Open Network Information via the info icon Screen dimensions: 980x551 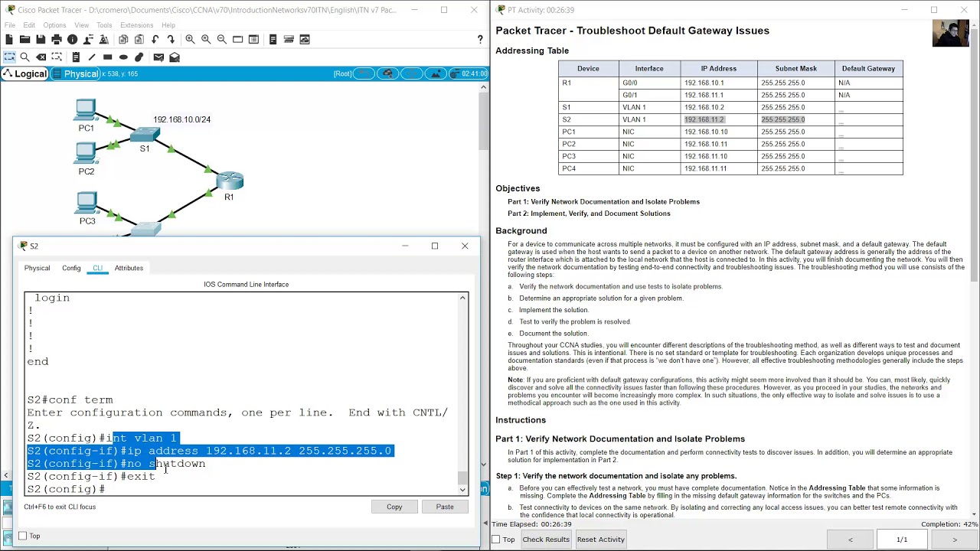tap(72, 39)
